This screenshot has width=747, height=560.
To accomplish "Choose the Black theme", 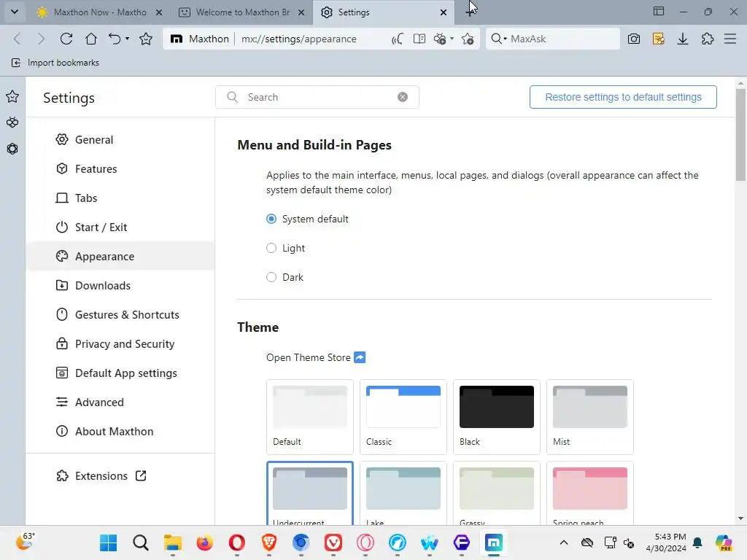I will pos(496,416).
